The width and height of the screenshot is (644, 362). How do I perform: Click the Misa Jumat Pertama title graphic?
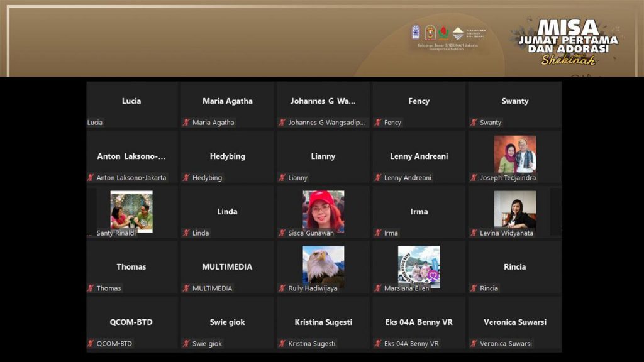[568, 41]
